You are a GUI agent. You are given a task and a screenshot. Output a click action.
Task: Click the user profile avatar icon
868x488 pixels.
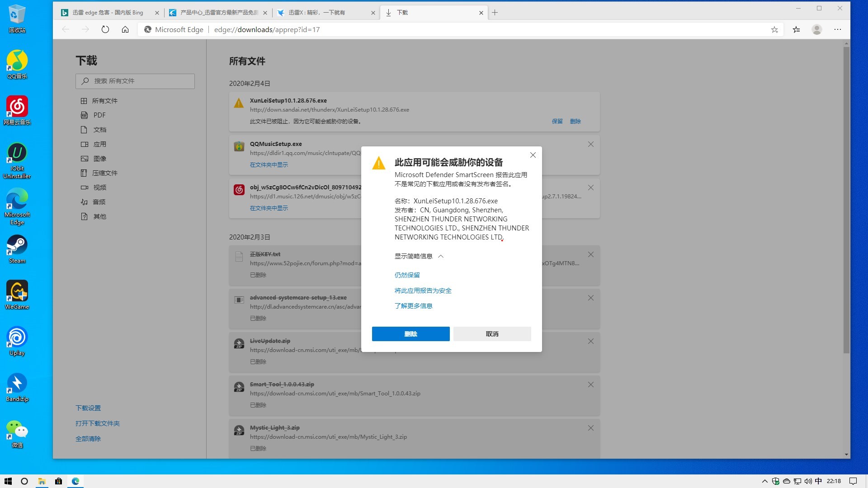pos(816,29)
